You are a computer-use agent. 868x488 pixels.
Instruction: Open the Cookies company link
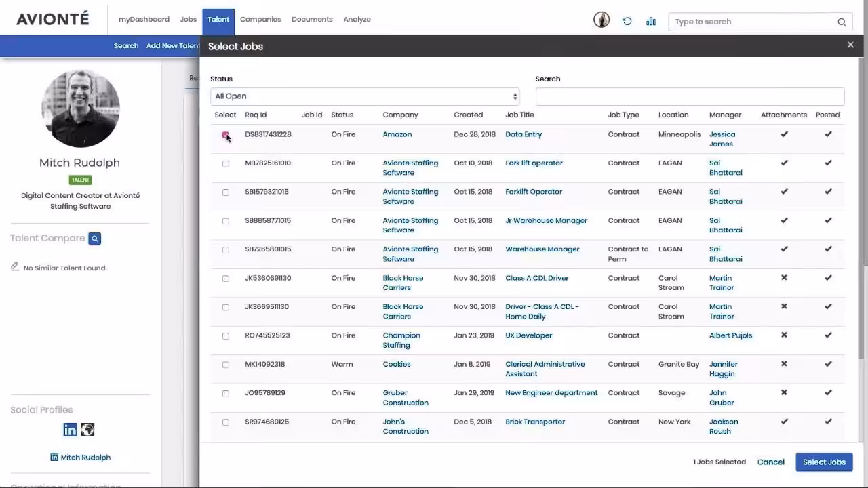397,364
